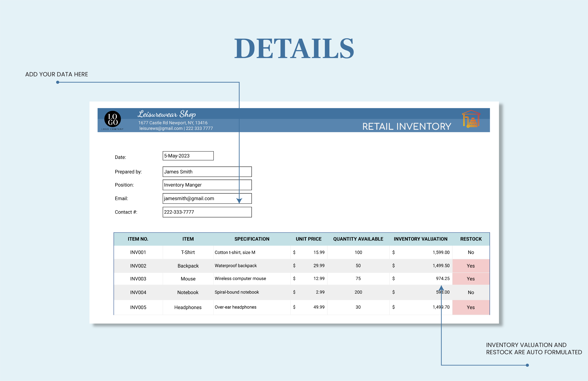Click the ADD YOUR DATA HERE caption
588x381 pixels.
pos(57,74)
